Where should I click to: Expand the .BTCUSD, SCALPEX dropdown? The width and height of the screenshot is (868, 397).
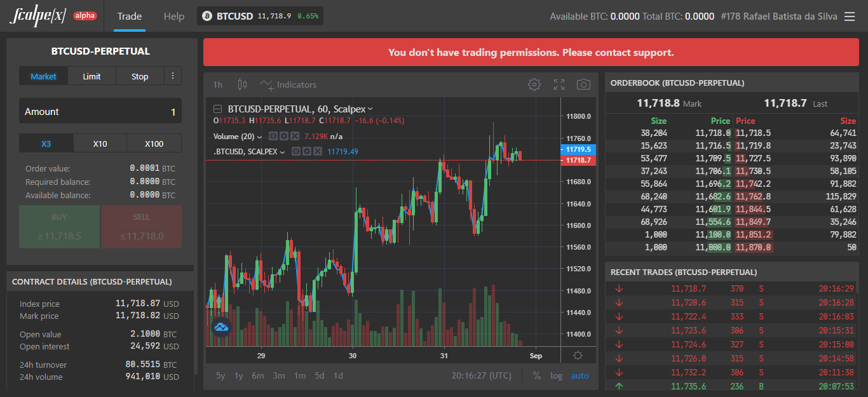pos(283,152)
